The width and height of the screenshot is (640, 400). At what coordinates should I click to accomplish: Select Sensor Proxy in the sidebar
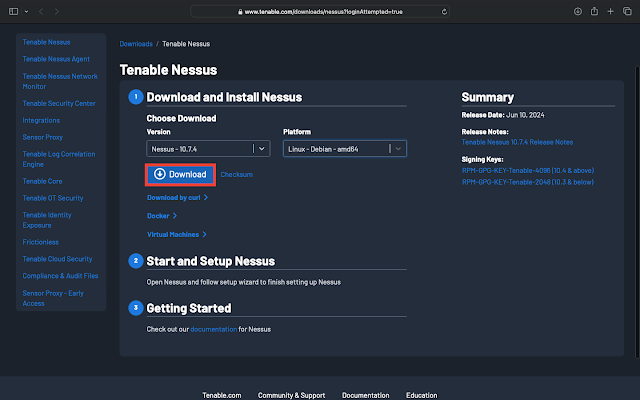click(42, 137)
